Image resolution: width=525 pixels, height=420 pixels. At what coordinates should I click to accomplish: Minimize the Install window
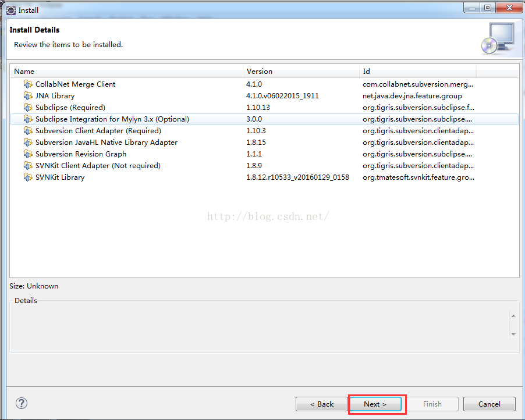472,8
